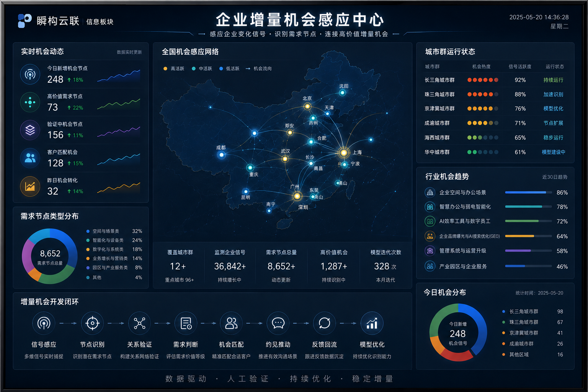Toggle 空间与场景类 in donut legend
This screenshot has height=392, width=588.
coord(114,231)
